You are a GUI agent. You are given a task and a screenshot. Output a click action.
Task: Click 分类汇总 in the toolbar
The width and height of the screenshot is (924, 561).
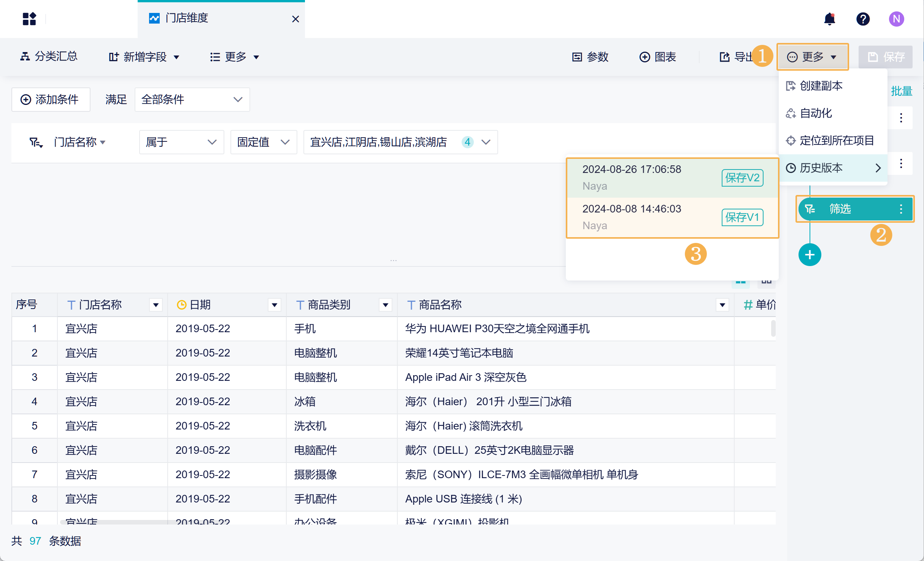[48, 57]
